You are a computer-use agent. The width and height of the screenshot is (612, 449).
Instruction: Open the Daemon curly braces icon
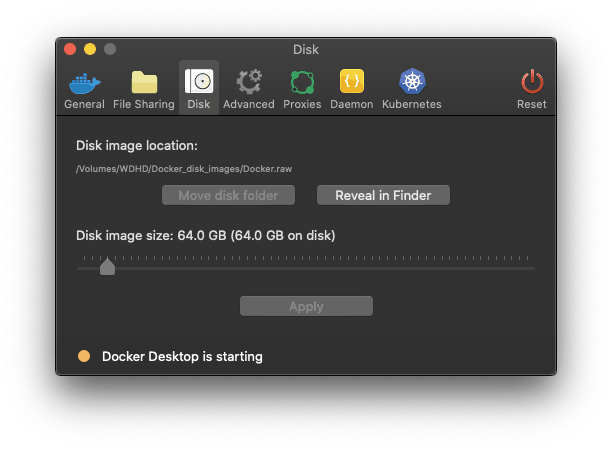[x=352, y=81]
